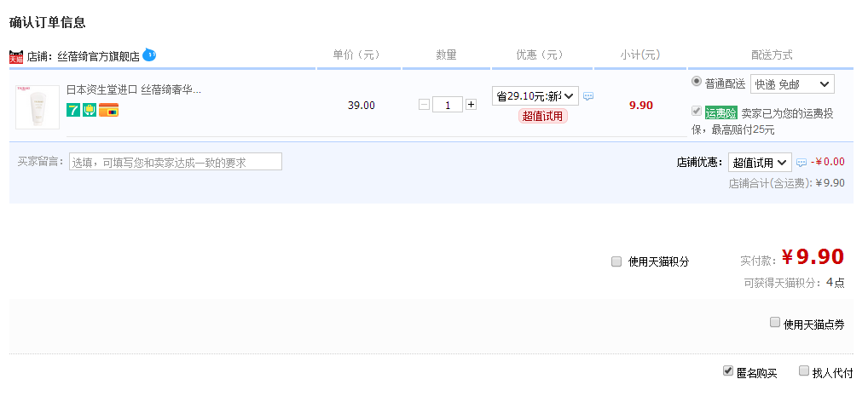
Task: Click the 配送方式 column header
Action: pyautogui.click(x=772, y=55)
